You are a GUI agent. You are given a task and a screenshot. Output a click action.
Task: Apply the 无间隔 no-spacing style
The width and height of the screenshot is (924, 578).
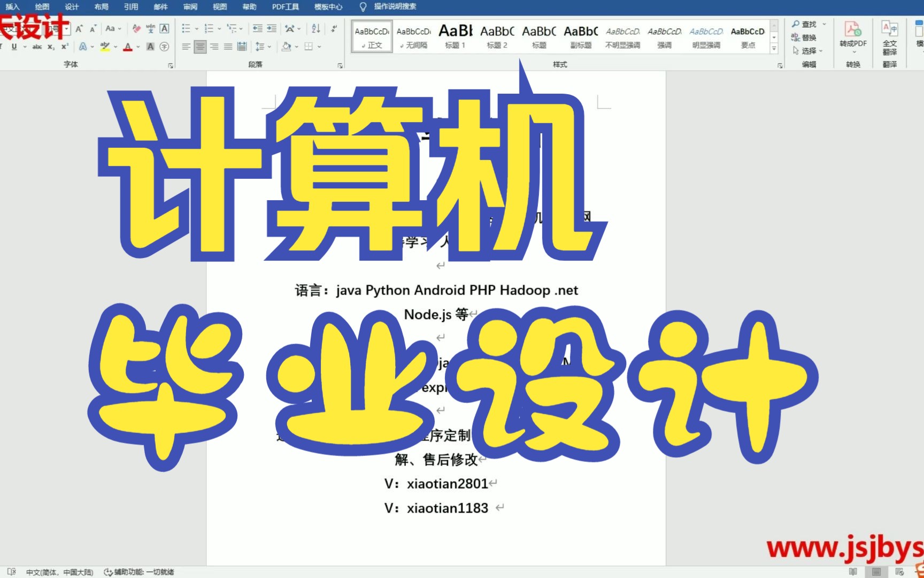[414, 36]
